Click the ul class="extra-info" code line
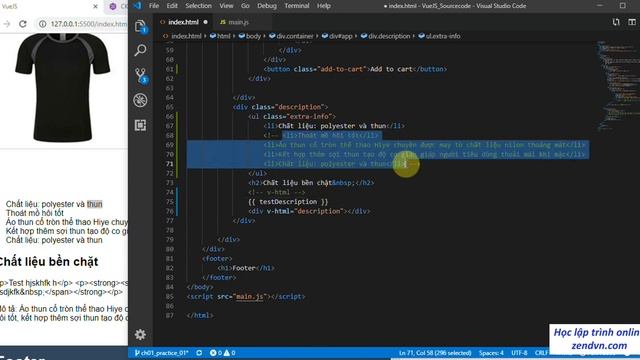Screen dimensions: 640x360 pos(292,116)
